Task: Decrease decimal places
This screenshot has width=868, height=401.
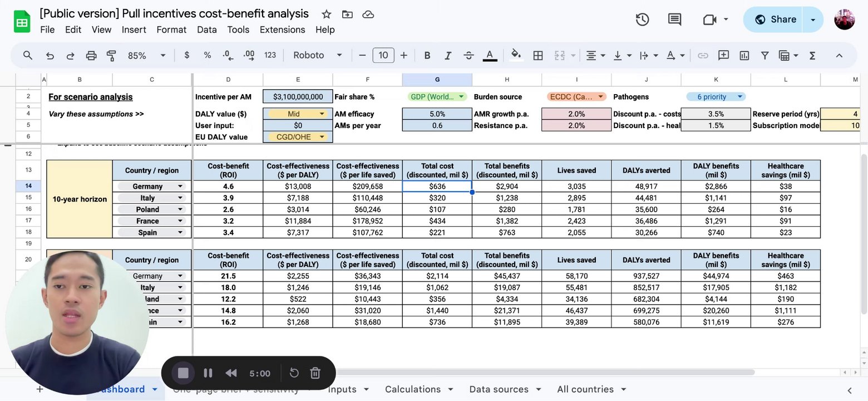Action: click(228, 55)
